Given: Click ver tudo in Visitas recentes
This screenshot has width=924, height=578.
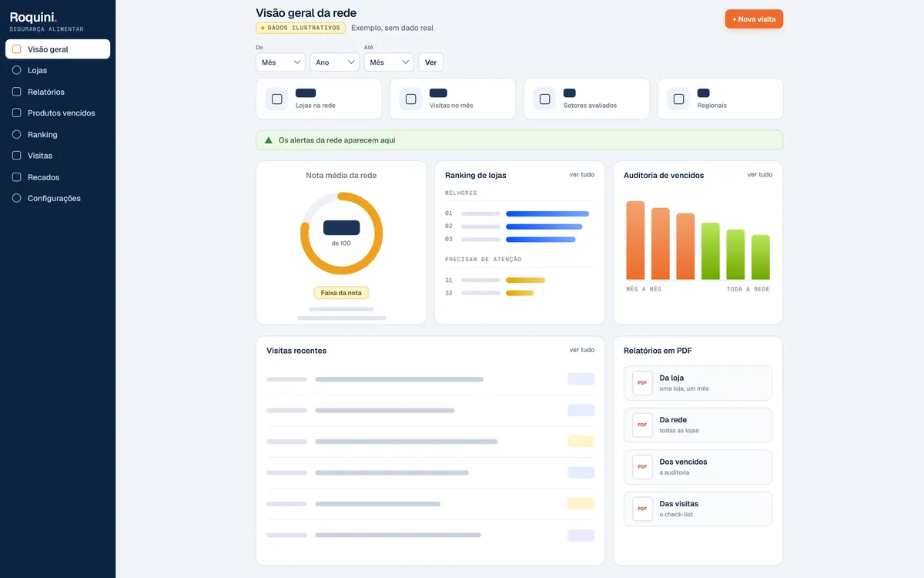Looking at the screenshot, I should [x=582, y=350].
